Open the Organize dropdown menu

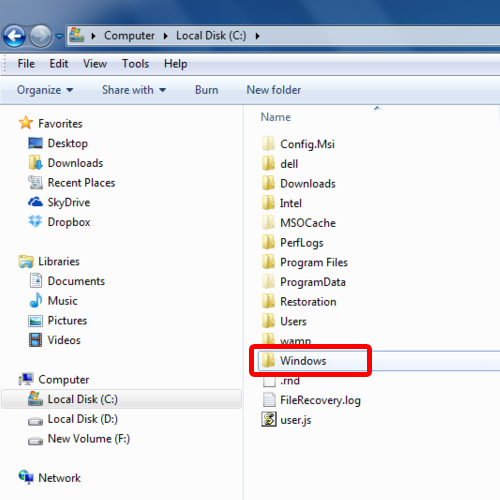[x=45, y=90]
